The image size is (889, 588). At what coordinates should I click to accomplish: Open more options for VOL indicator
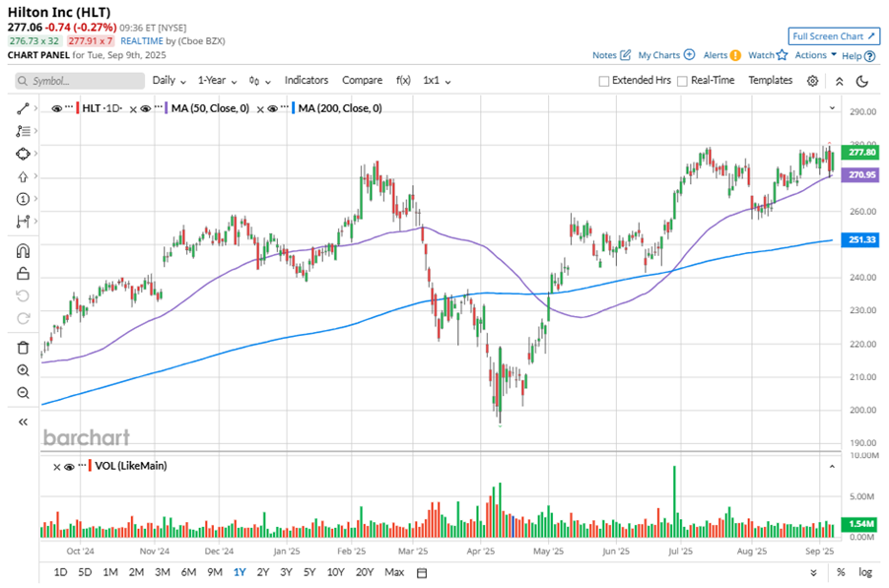(x=82, y=465)
